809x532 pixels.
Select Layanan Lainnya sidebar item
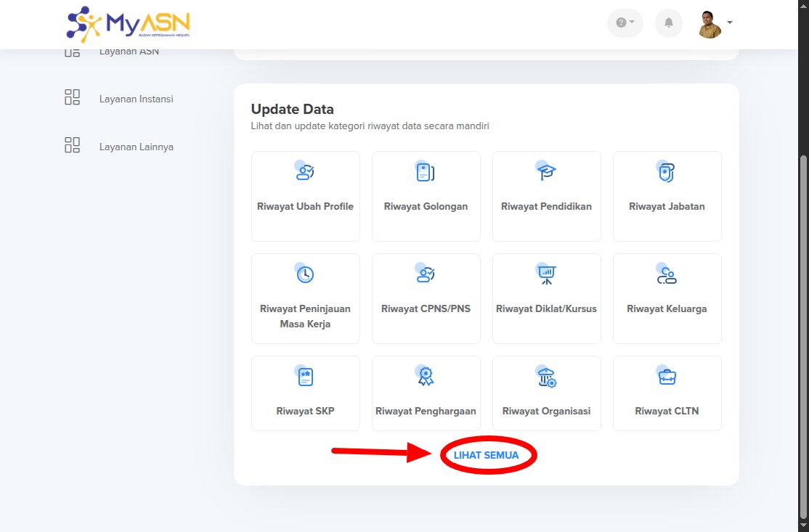click(136, 147)
